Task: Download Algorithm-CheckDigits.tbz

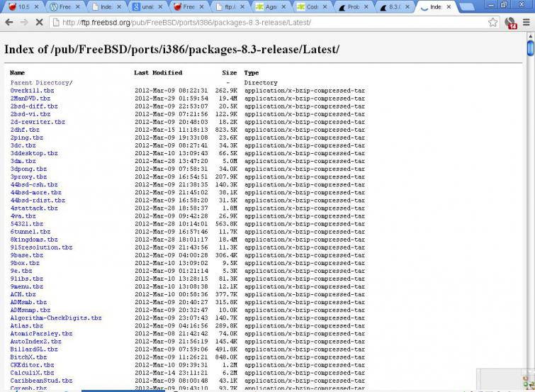Action: pos(55,318)
